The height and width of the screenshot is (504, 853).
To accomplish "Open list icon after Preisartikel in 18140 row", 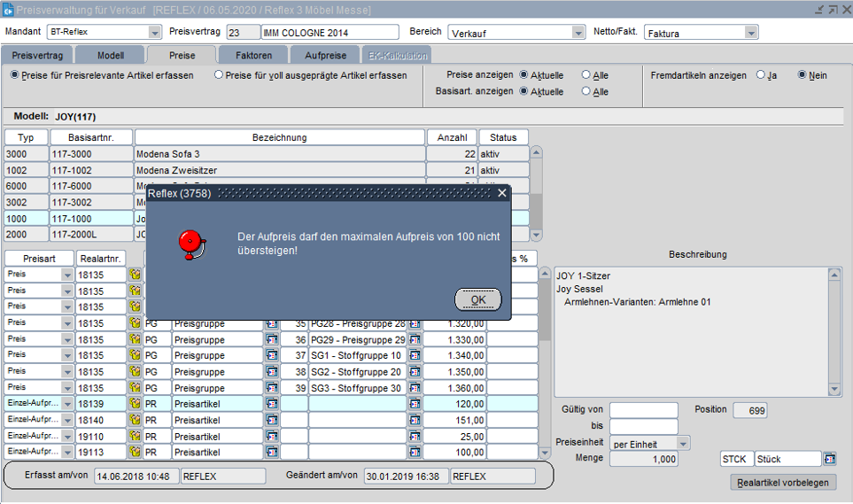I will 271,420.
